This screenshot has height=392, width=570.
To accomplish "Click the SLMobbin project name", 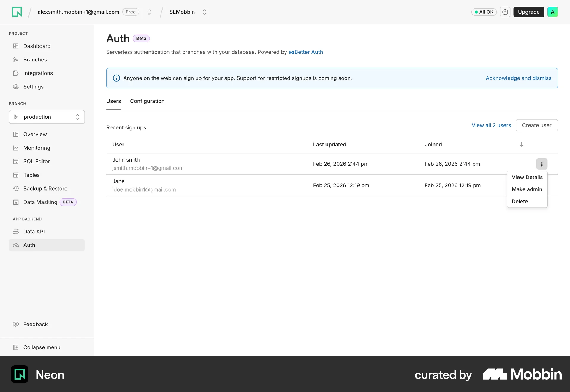I will tap(182, 12).
